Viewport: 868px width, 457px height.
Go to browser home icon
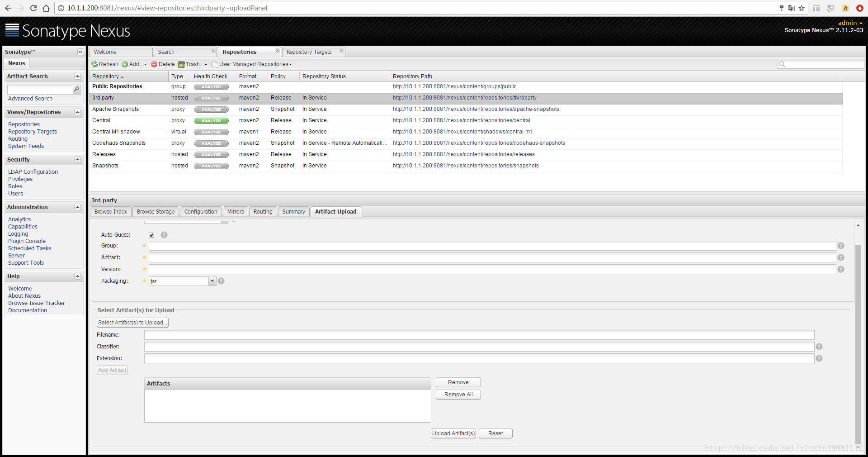point(46,8)
